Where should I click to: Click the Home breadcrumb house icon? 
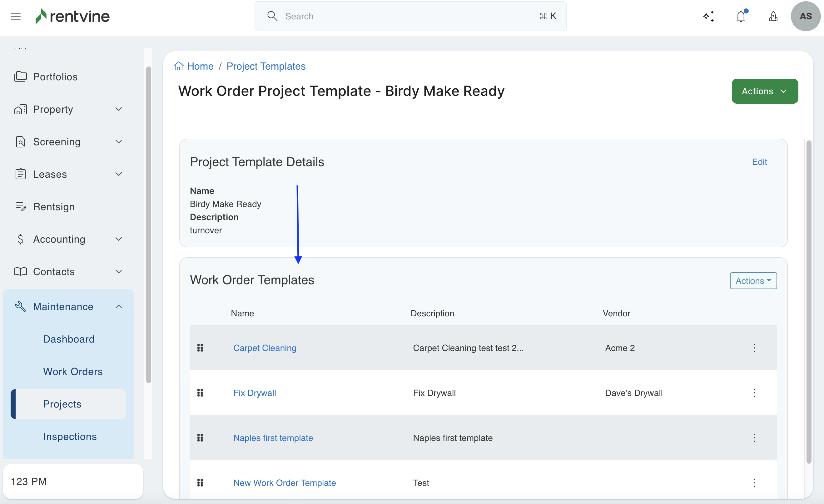(x=179, y=66)
